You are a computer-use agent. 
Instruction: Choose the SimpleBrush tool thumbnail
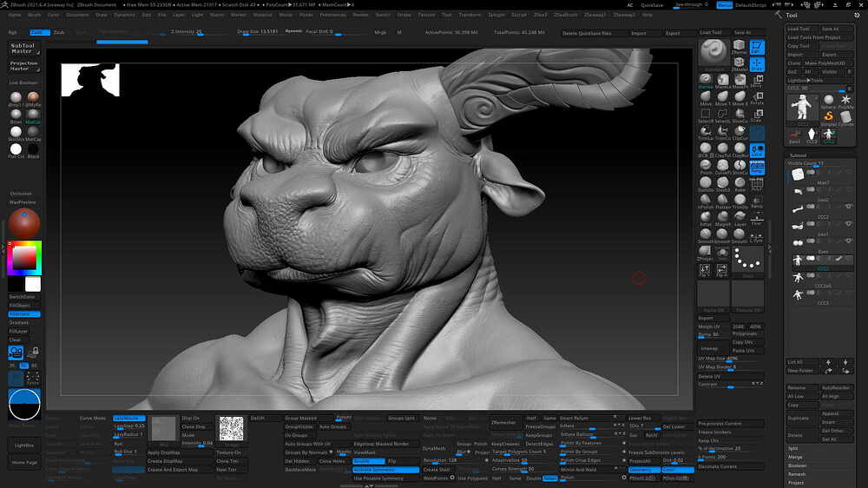click(828, 118)
